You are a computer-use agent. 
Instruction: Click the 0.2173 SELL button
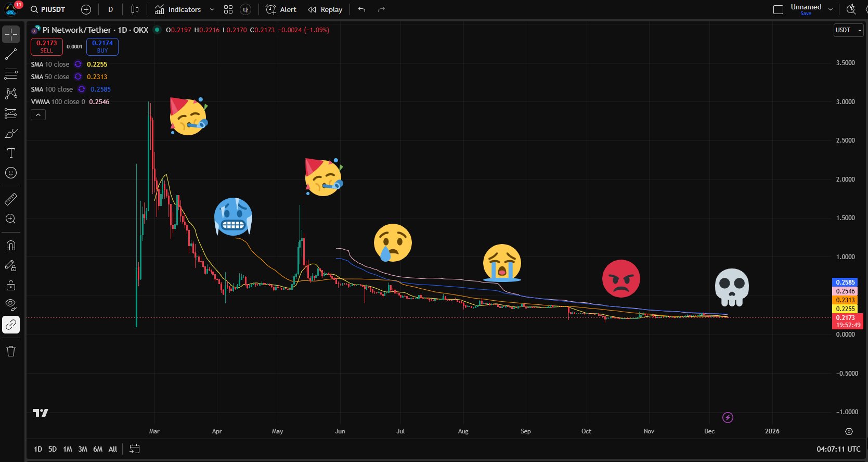(47, 47)
